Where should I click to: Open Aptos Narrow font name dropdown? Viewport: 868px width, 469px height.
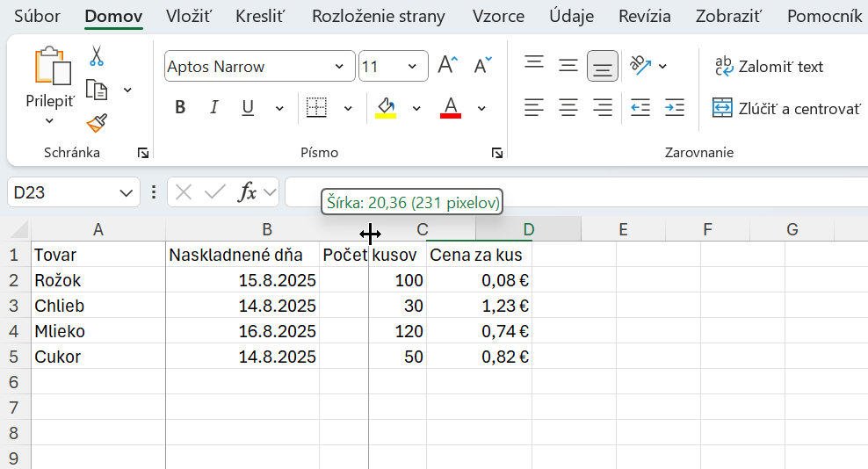click(339, 67)
